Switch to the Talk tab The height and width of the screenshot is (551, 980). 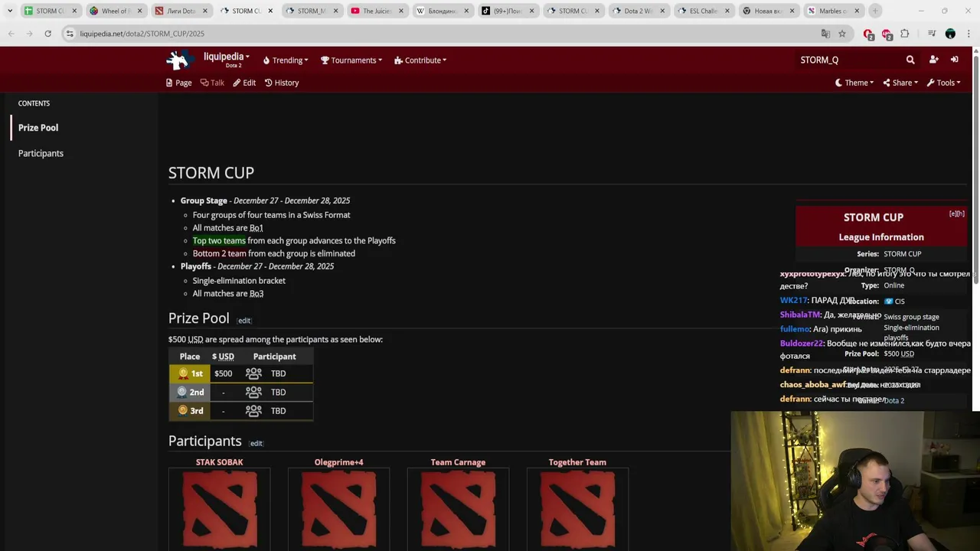click(x=212, y=83)
